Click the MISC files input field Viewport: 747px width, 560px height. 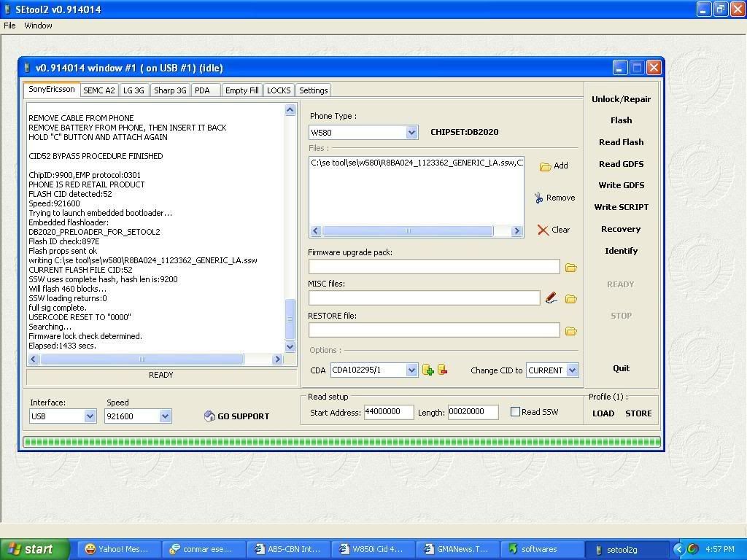click(424, 298)
